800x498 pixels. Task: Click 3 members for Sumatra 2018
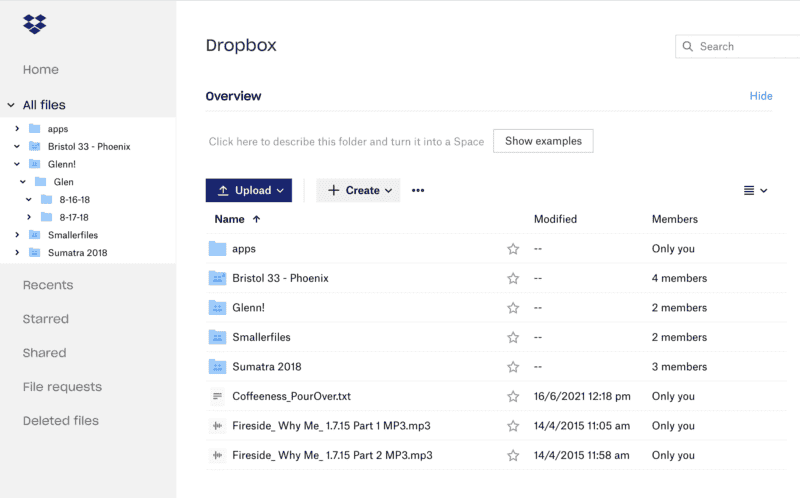click(679, 367)
